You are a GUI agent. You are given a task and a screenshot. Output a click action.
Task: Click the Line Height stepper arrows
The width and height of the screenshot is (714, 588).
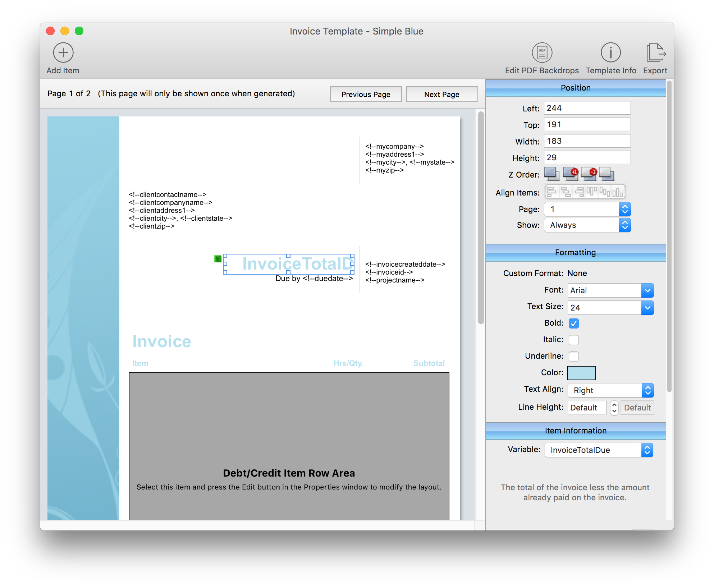614,408
